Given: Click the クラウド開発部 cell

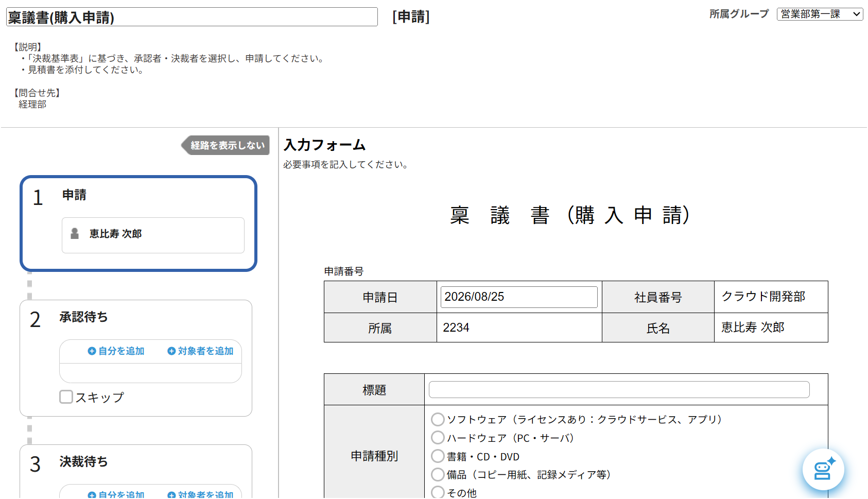Looking at the screenshot, I should tap(771, 297).
